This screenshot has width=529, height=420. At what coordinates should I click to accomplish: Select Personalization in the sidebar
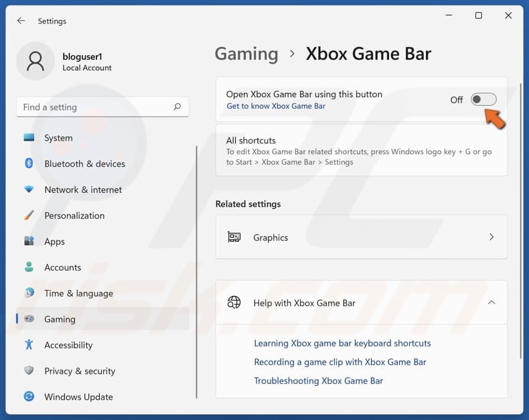103,216
